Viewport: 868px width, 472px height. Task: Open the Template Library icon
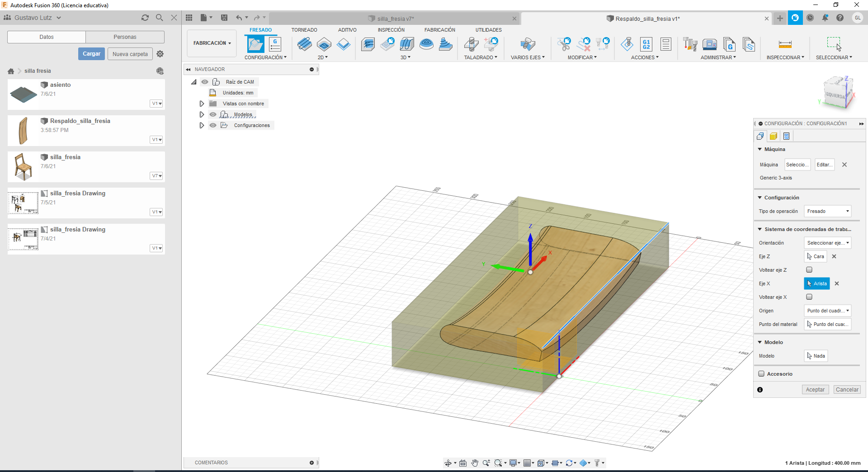point(749,44)
